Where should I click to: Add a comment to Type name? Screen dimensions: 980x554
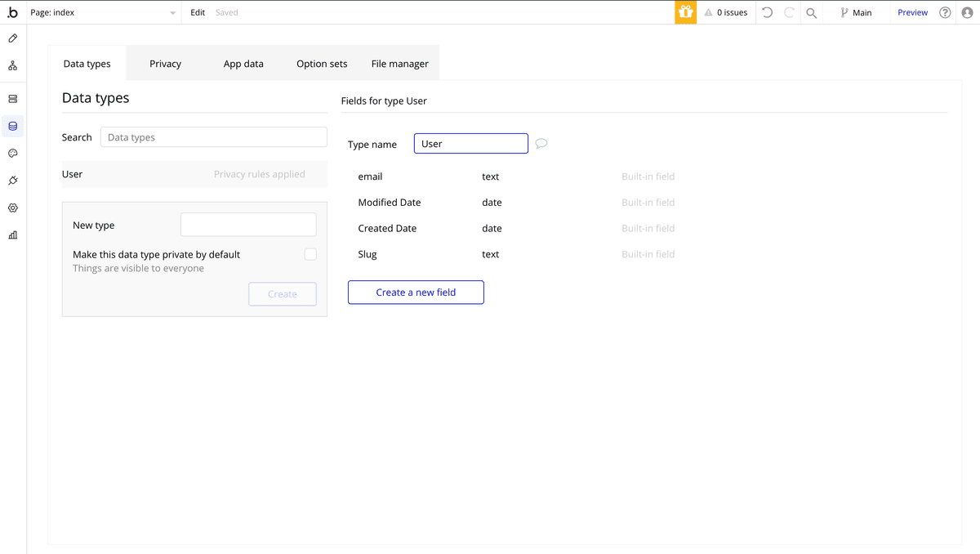pyautogui.click(x=541, y=144)
